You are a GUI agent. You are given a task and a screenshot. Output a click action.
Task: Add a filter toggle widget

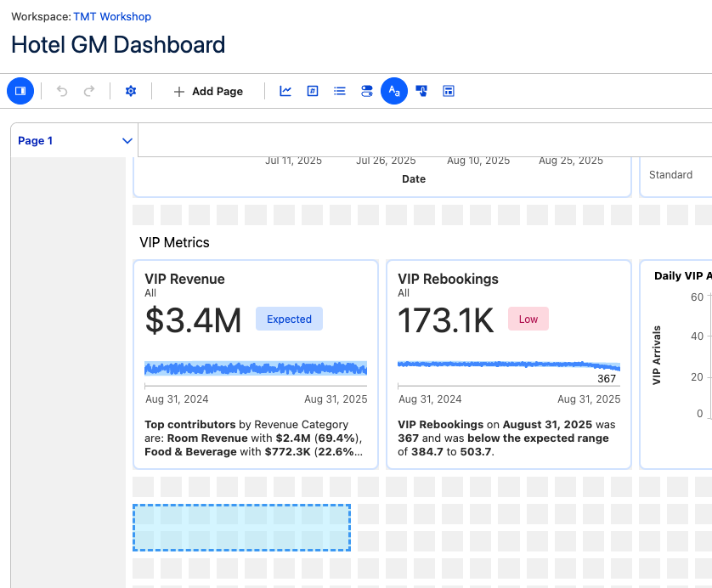367,91
